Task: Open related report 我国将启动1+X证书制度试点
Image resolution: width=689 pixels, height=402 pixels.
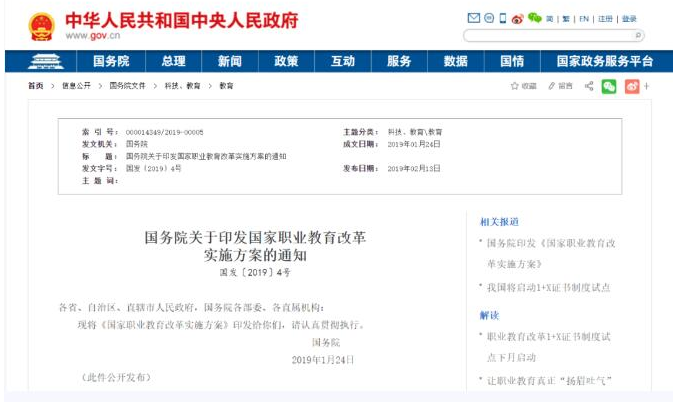Action: coord(548,288)
